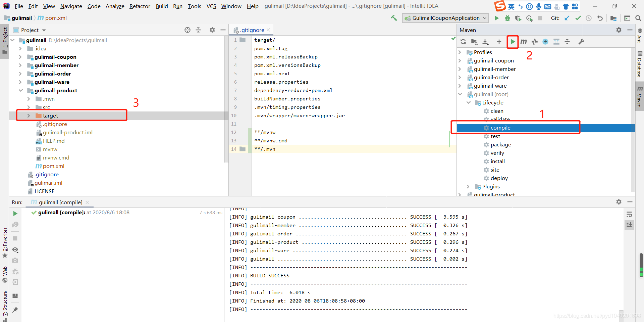The height and width of the screenshot is (322, 644).
Task: Hide the Project panel with minus icon
Action: point(223,30)
